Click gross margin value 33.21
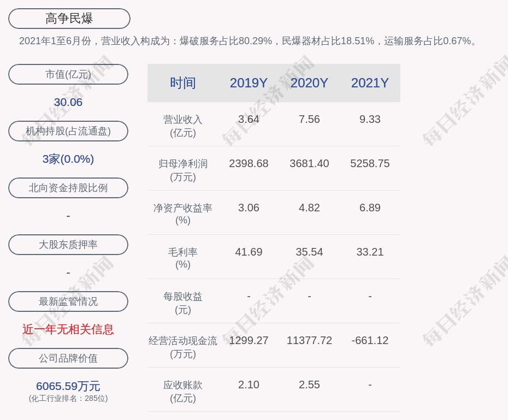This screenshot has height=420, width=508. coord(370,252)
